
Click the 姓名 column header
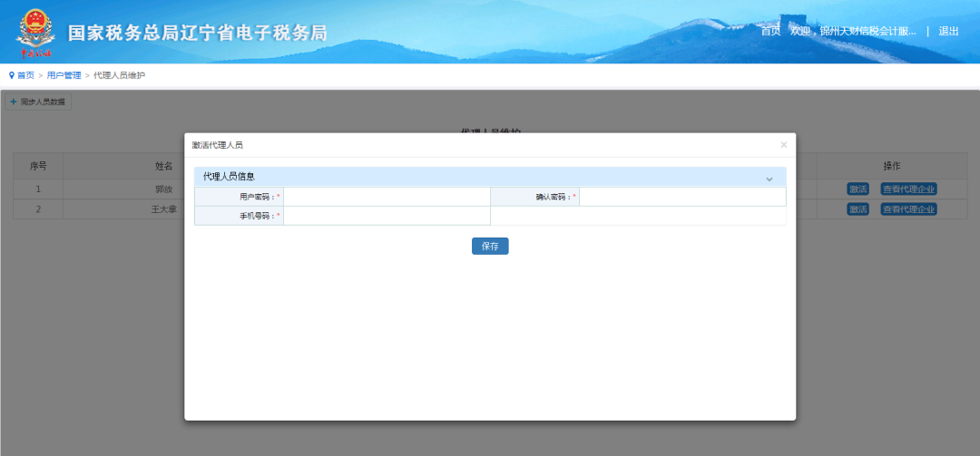click(x=163, y=166)
